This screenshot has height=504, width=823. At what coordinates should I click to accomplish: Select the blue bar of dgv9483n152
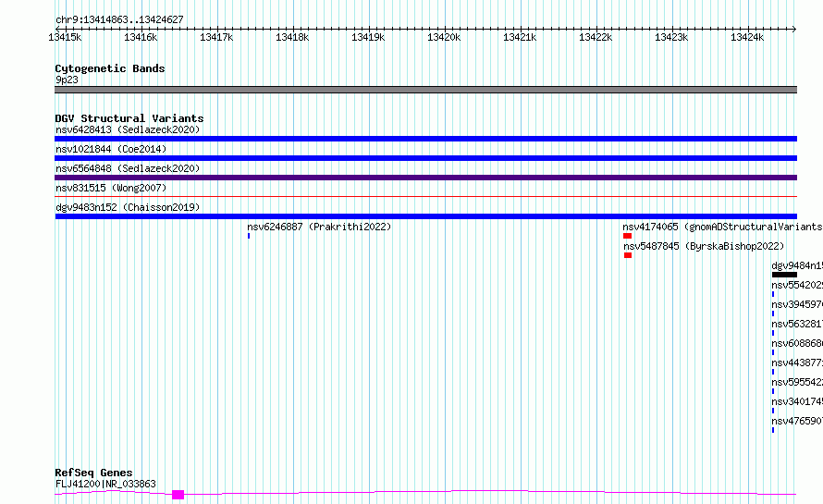tap(425, 216)
